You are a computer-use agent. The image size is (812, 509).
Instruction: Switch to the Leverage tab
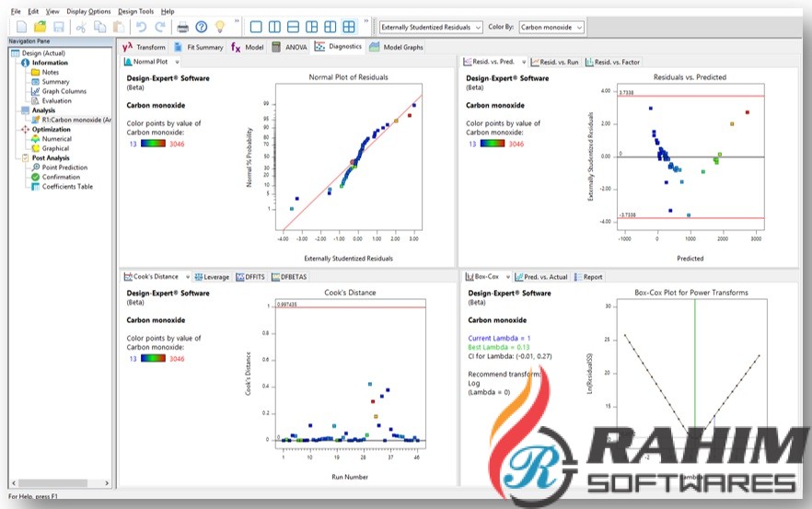212,277
